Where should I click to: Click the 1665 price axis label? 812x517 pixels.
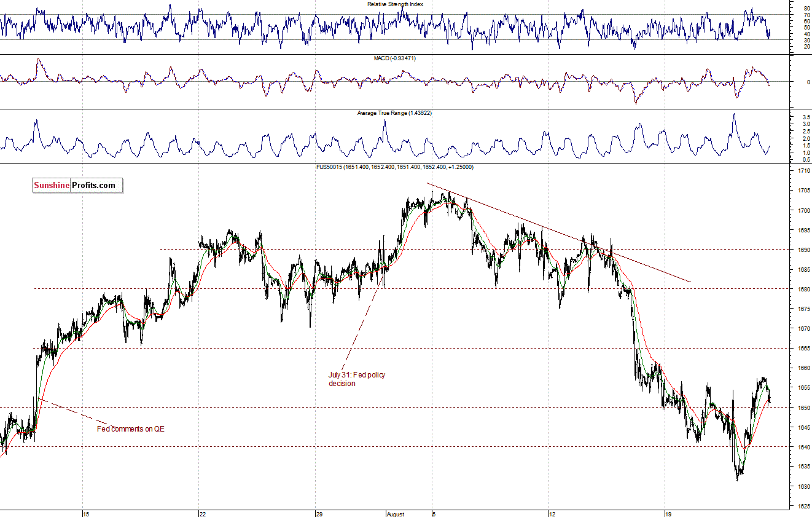(803, 348)
